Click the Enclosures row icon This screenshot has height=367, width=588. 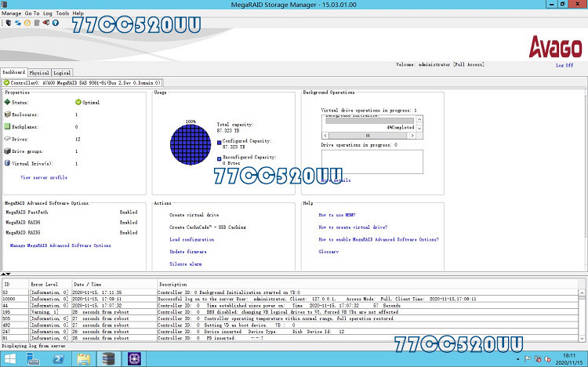[x=7, y=114]
